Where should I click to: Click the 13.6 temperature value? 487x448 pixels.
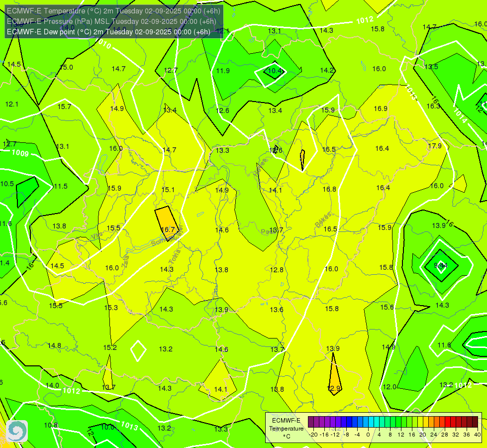[277, 310]
